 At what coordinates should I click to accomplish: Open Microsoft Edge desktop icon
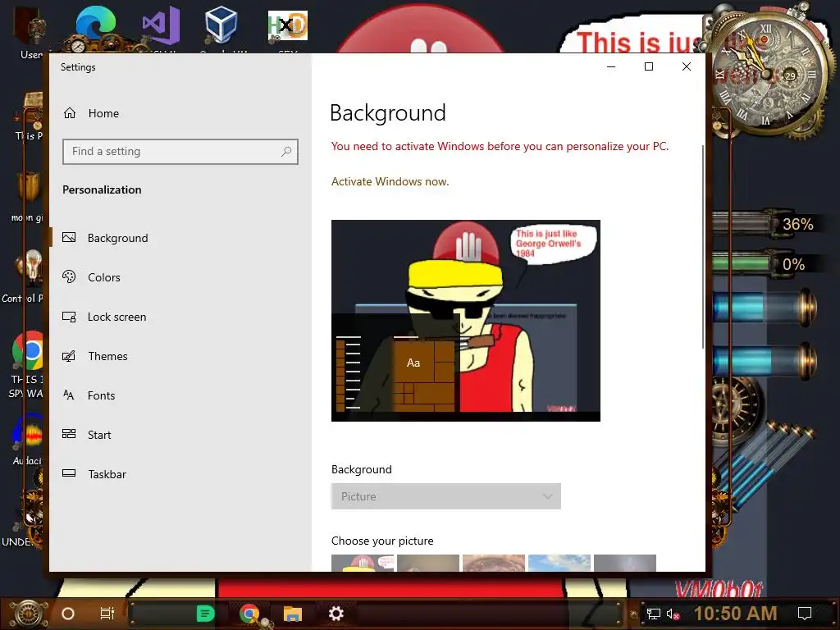click(x=96, y=25)
